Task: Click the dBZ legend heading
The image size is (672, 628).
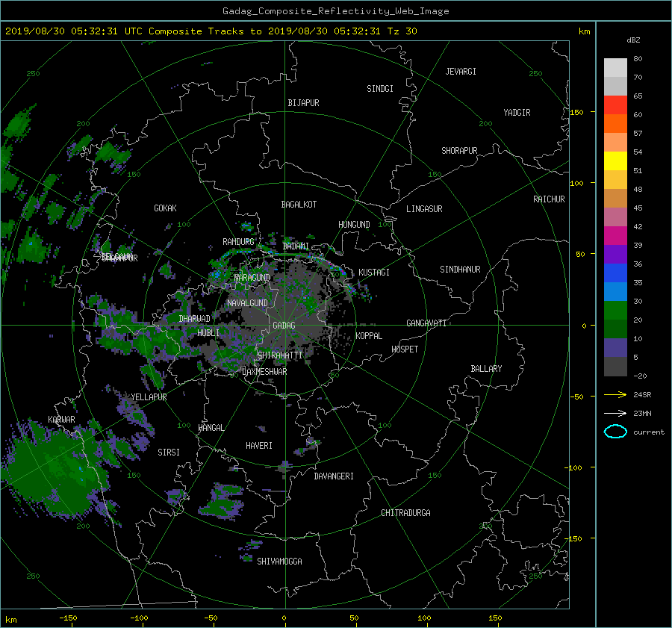Action: (633, 40)
